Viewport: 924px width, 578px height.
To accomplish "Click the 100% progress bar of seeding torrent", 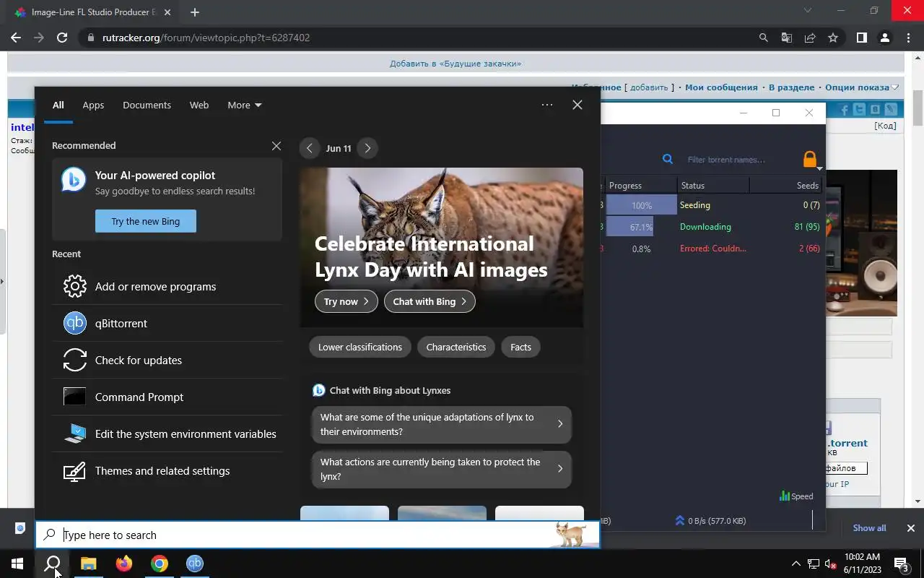I will coord(641,205).
